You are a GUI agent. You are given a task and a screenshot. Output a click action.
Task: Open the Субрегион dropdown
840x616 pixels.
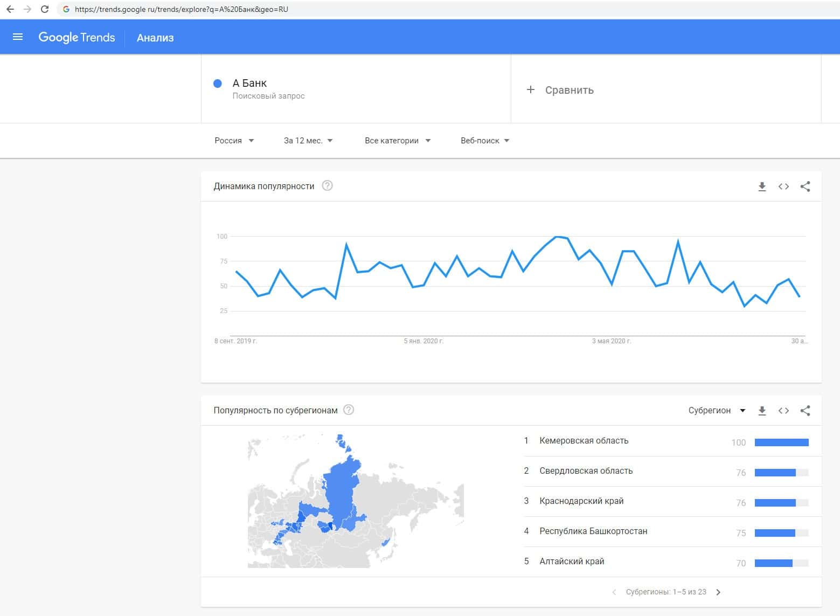click(x=717, y=411)
